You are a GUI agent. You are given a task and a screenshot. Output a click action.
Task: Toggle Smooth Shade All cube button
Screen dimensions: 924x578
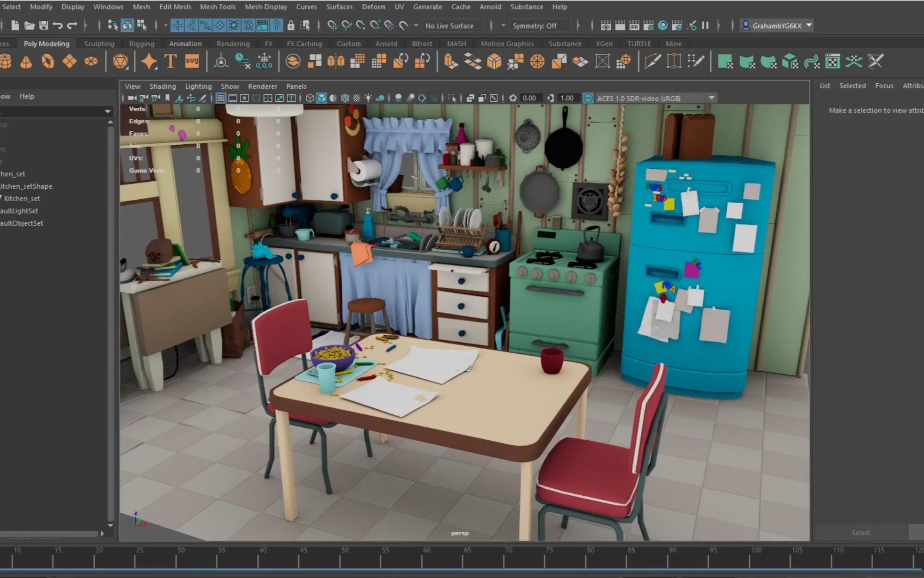pyautogui.click(x=322, y=98)
